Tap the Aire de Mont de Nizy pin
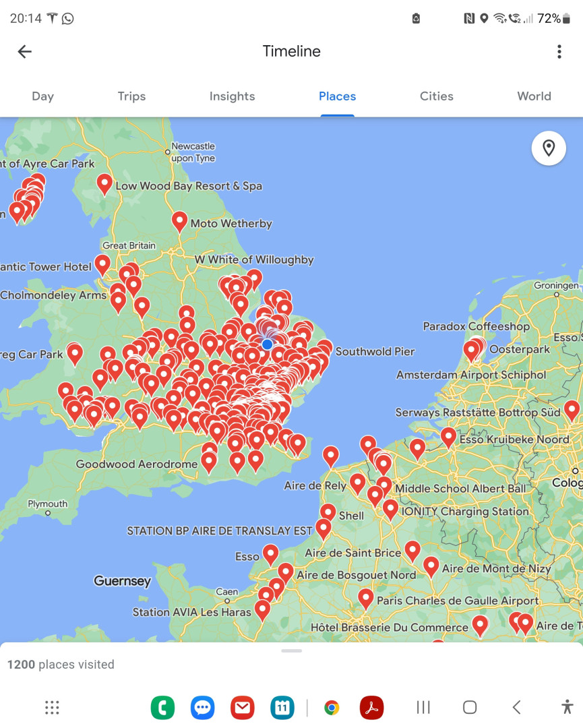The image size is (583, 728). 431,566
